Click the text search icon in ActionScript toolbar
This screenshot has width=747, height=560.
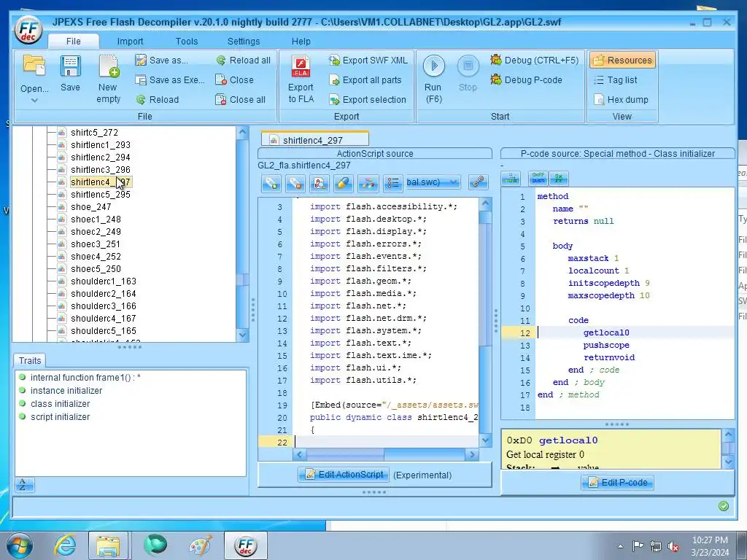(x=320, y=182)
